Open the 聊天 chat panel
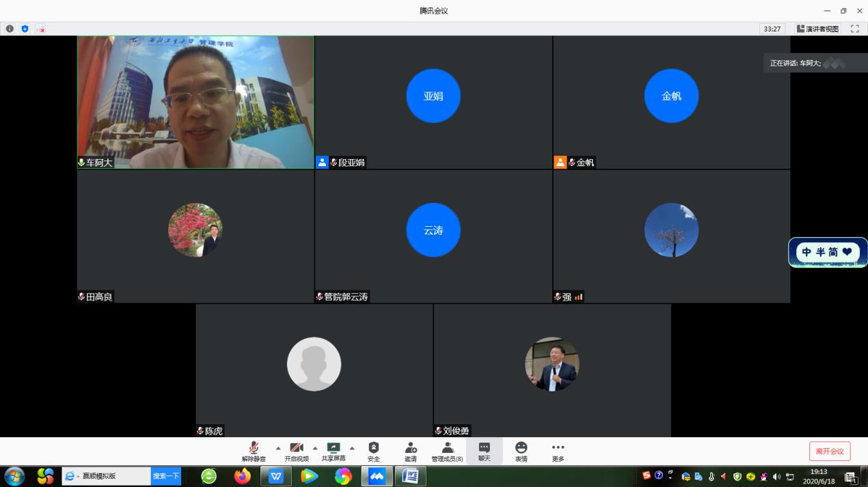Viewport: 868px width, 487px height. (x=484, y=451)
